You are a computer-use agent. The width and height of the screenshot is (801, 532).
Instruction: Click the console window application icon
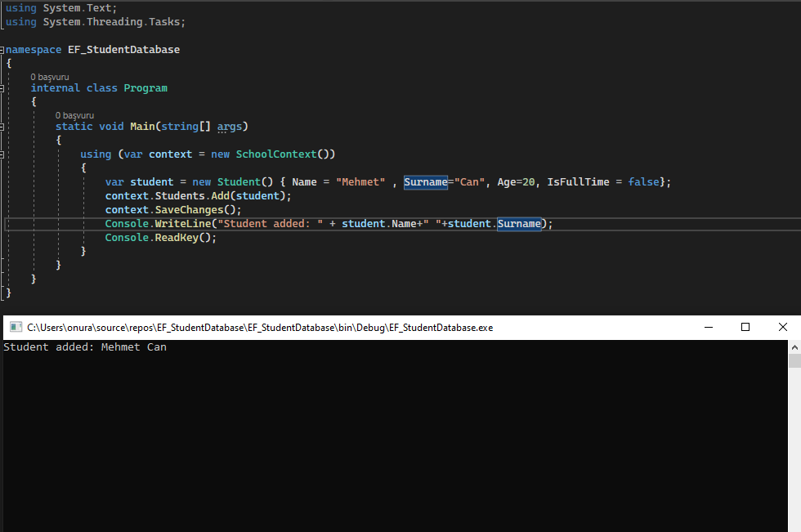click(15, 327)
